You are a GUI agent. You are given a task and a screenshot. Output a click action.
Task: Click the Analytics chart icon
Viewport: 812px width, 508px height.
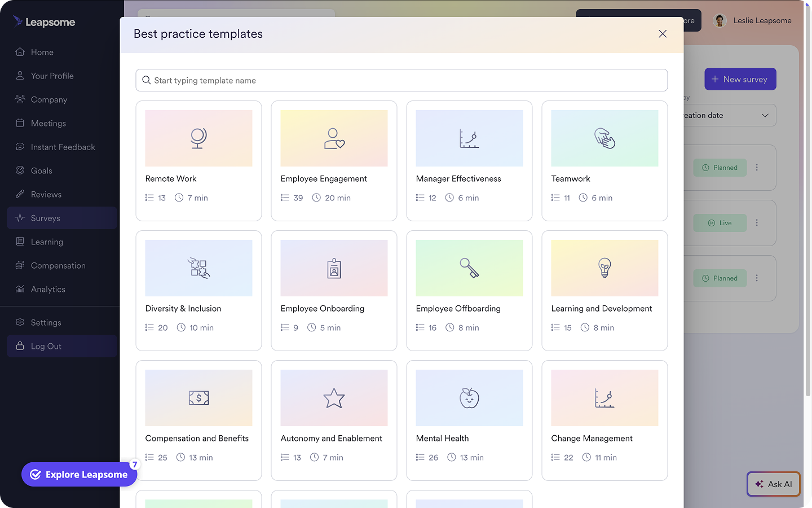[x=20, y=289]
